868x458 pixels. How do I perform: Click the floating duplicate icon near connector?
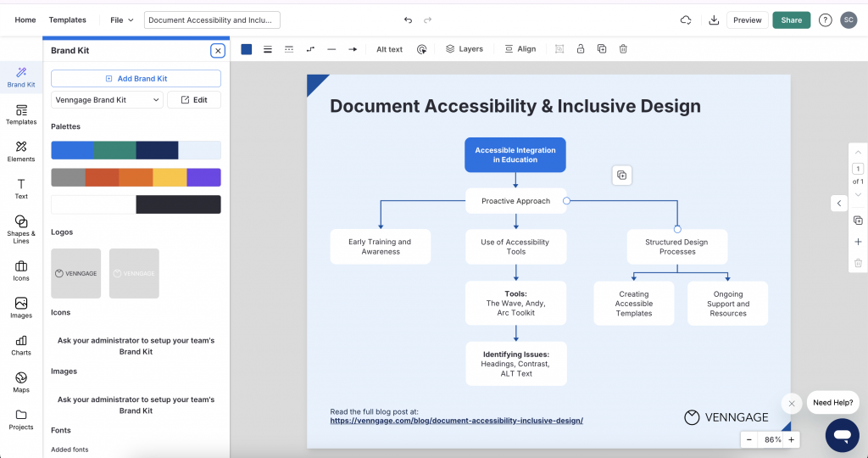tap(622, 176)
